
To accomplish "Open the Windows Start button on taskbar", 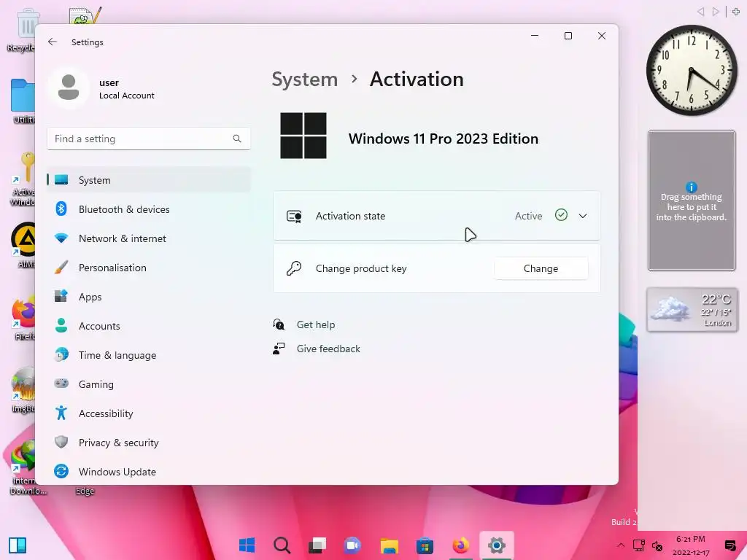I will [247, 545].
